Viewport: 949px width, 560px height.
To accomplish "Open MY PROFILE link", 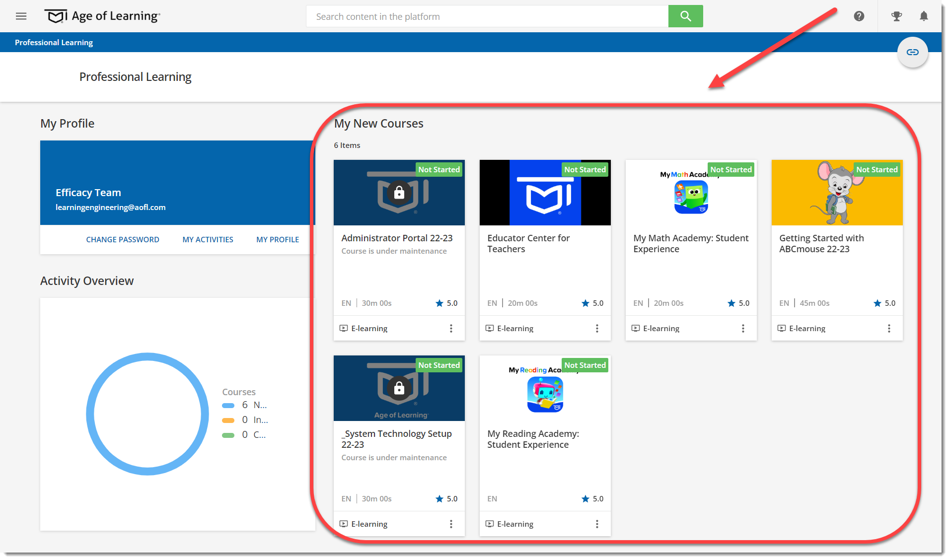I will point(278,240).
